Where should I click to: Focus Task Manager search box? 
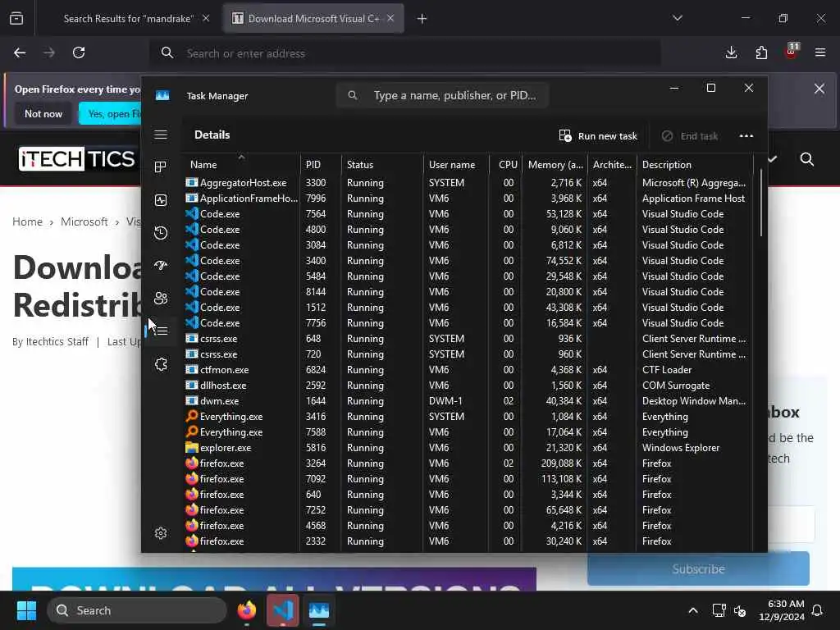coord(442,95)
